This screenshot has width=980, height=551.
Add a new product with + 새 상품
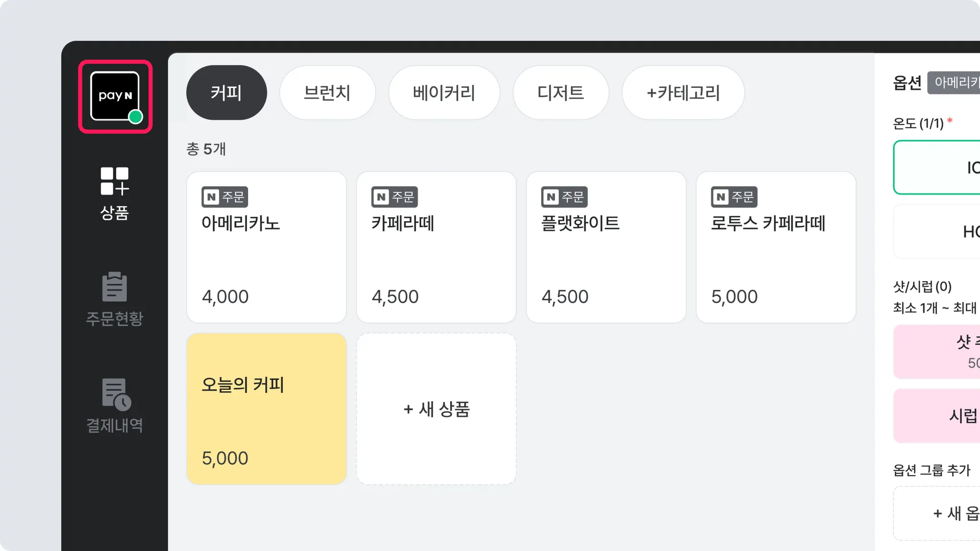[x=436, y=409]
